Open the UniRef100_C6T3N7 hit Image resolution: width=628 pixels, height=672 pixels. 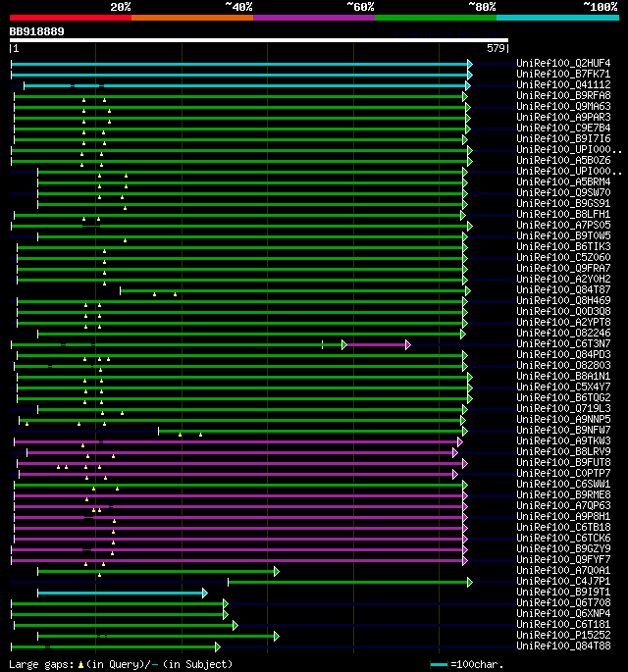(x=563, y=343)
